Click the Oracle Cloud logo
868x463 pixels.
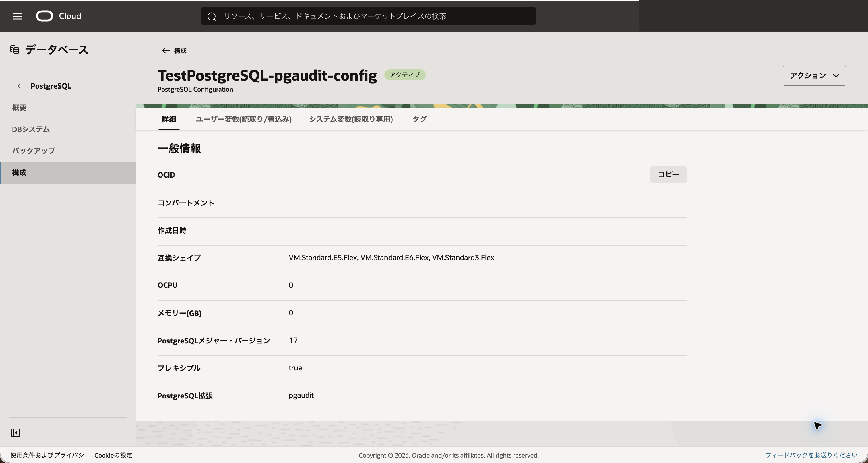(x=59, y=16)
